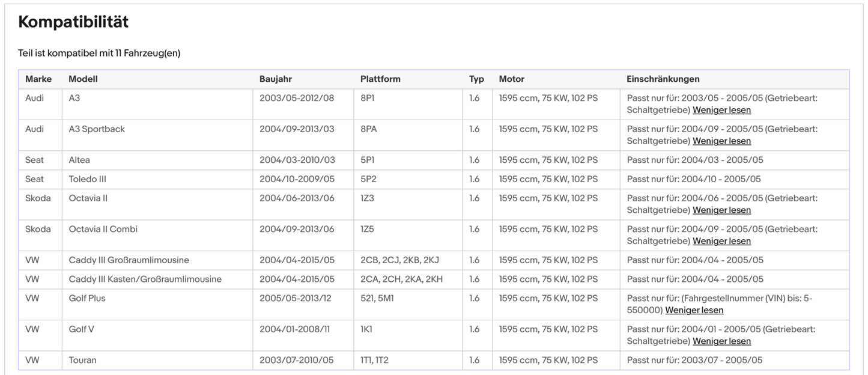Collapse the Skoda Octavia II restriction text
This screenshot has width=868, height=375.
point(721,210)
